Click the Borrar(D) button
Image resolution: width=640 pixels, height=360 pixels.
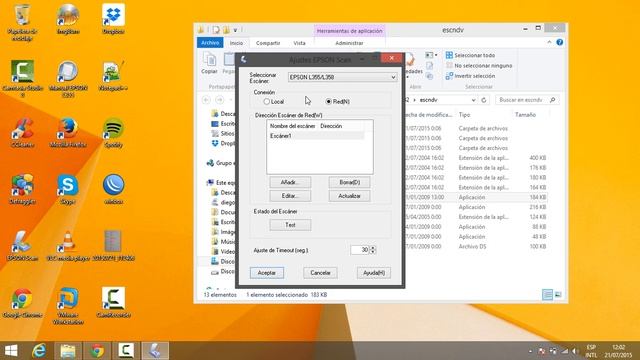coord(350,182)
